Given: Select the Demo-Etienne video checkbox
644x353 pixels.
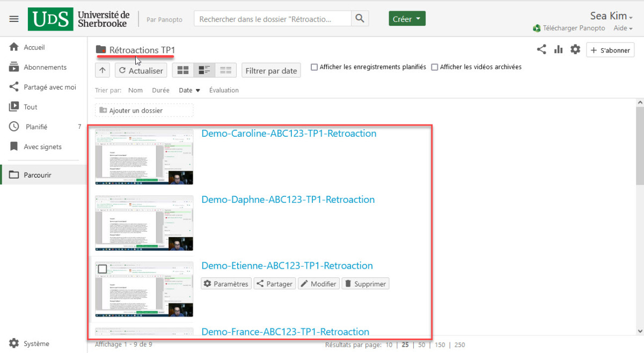Looking at the screenshot, I should click(x=103, y=269).
